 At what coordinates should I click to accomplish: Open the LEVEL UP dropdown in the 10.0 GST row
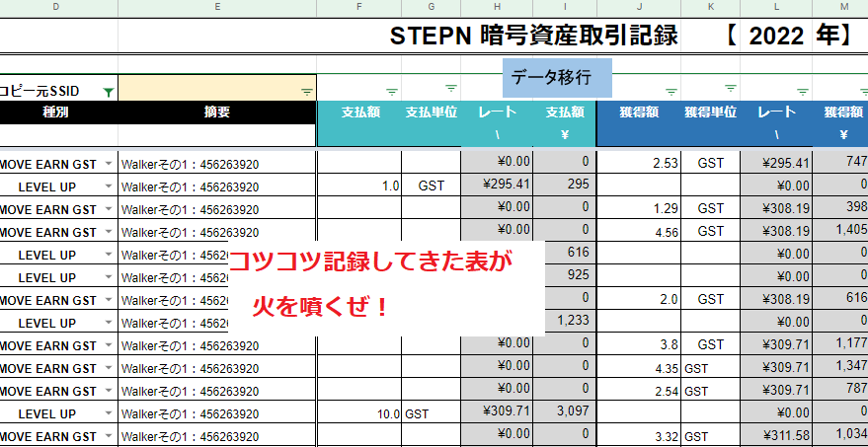[x=109, y=413]
